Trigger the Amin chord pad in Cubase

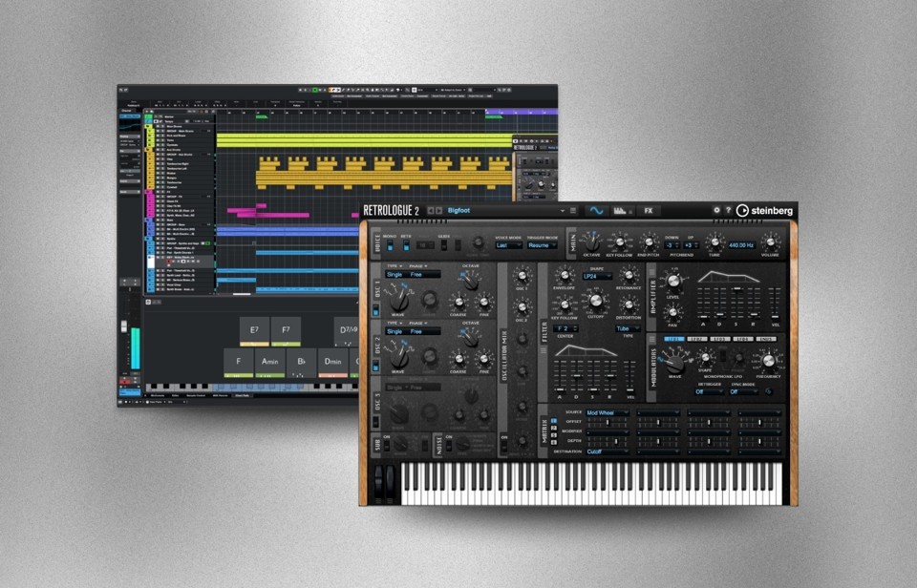tap(269, 363)
